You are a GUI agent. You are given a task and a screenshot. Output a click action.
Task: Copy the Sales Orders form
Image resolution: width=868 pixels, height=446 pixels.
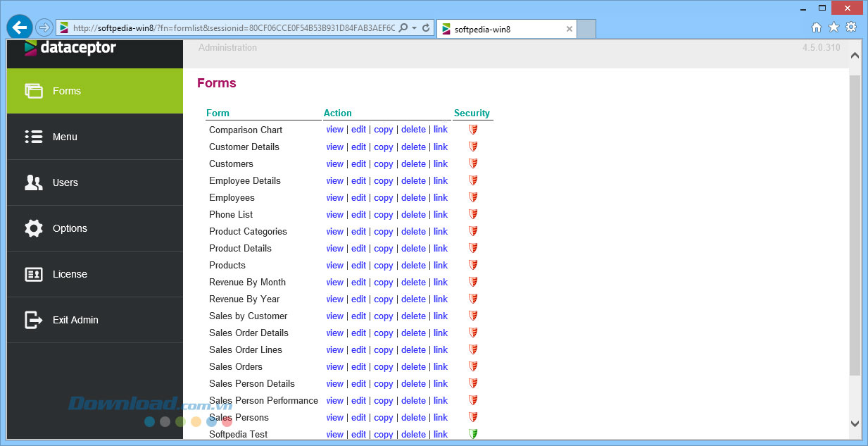(383, 366)
